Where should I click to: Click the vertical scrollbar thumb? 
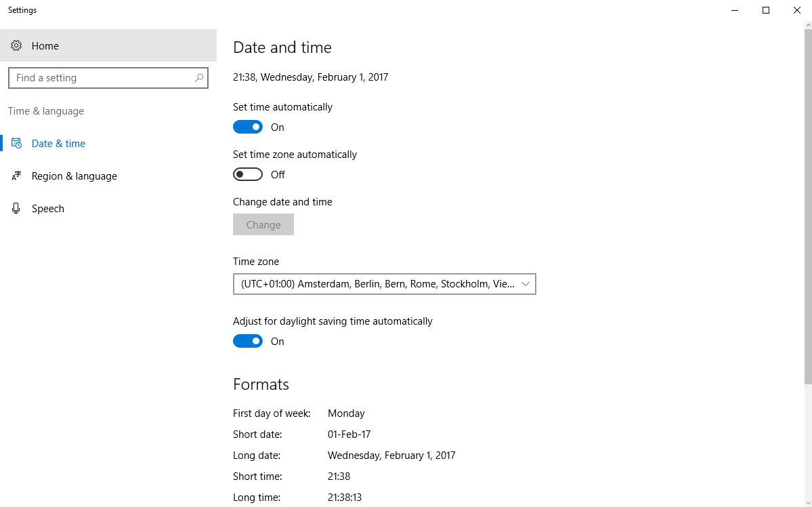[x=808, y=206]
